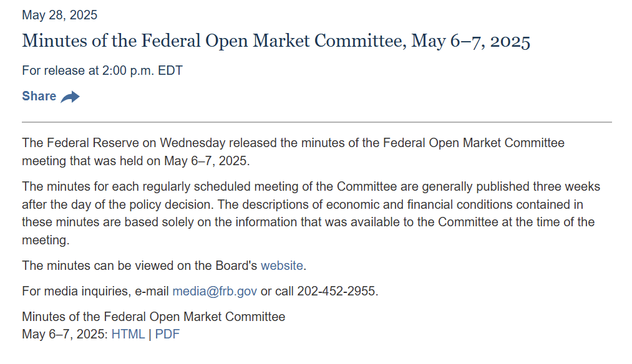Click the media@frb.gov email link

(x=215, y=291)
